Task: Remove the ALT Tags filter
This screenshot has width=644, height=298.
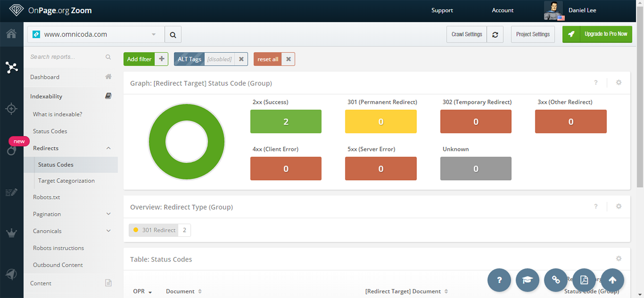Action: click(x=241, y=59)
